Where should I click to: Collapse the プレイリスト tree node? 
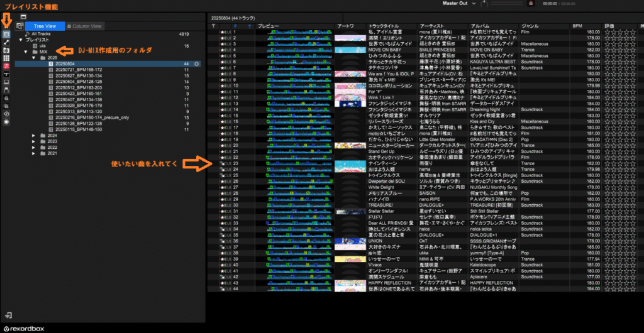(21, 40)
